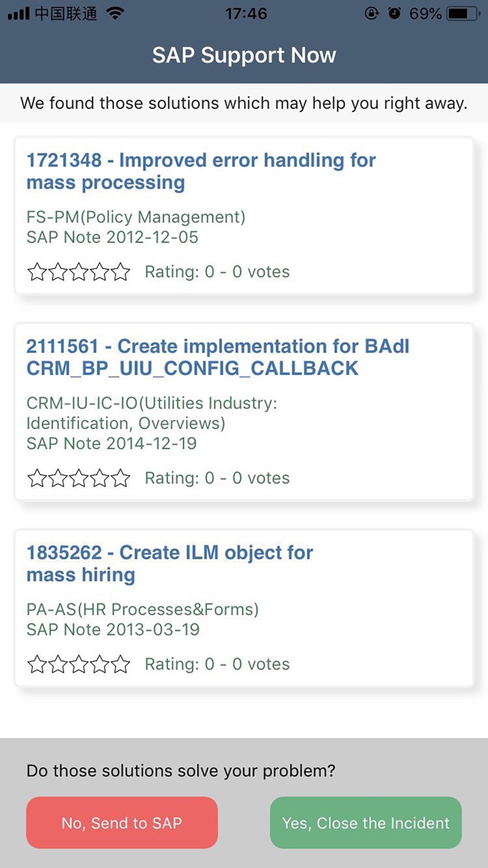Tap the SAP Support Now title bar

pos(244,55)
